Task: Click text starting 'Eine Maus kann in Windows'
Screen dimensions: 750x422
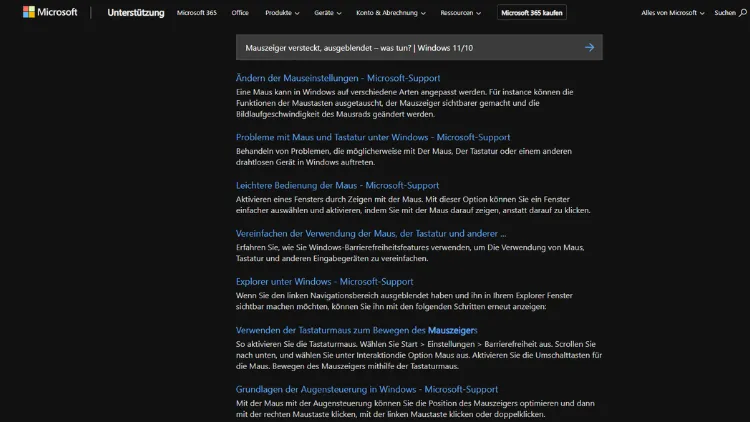Action: 405,103
